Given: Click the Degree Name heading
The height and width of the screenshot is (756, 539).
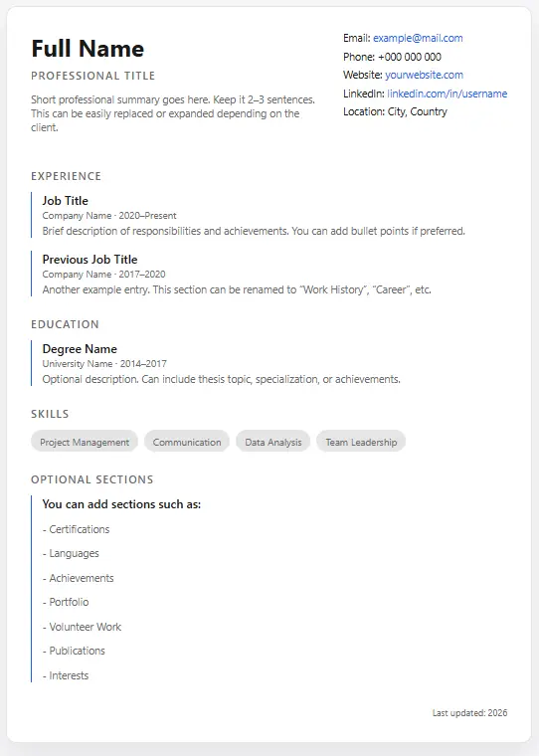Looking at the screenshot, I should point(80,349).
